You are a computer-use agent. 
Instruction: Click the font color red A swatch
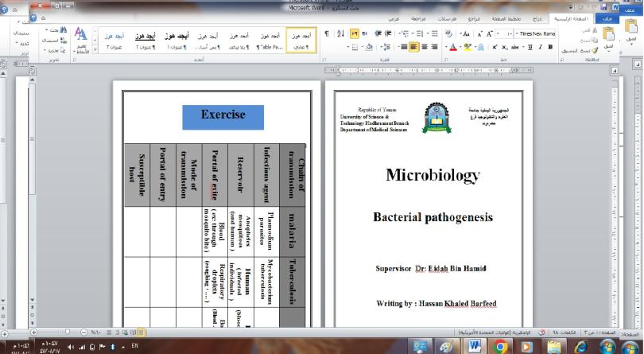point(453,48)
